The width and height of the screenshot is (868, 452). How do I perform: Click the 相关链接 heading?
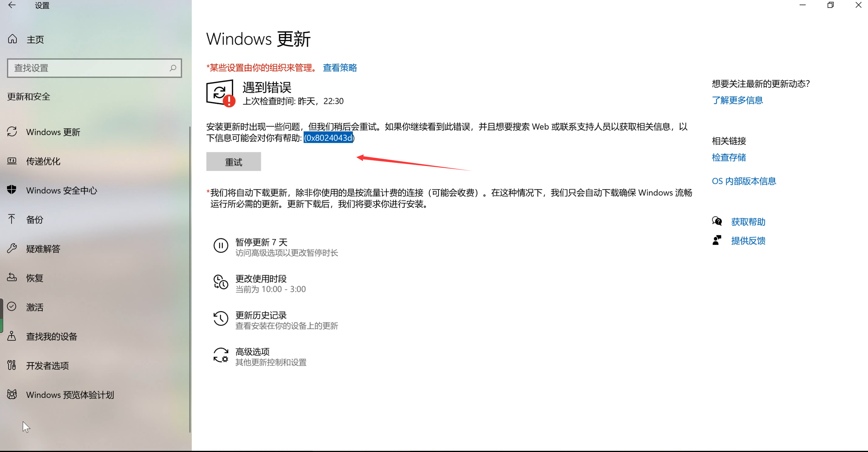729,141
